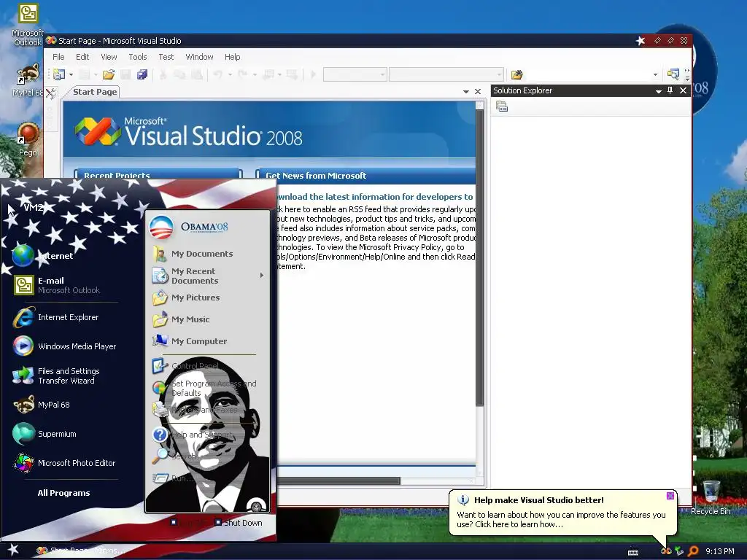Open the Toolbox side tab icon
The width and height of the screenshot is (747, 560).
click(x=50, y=93)
